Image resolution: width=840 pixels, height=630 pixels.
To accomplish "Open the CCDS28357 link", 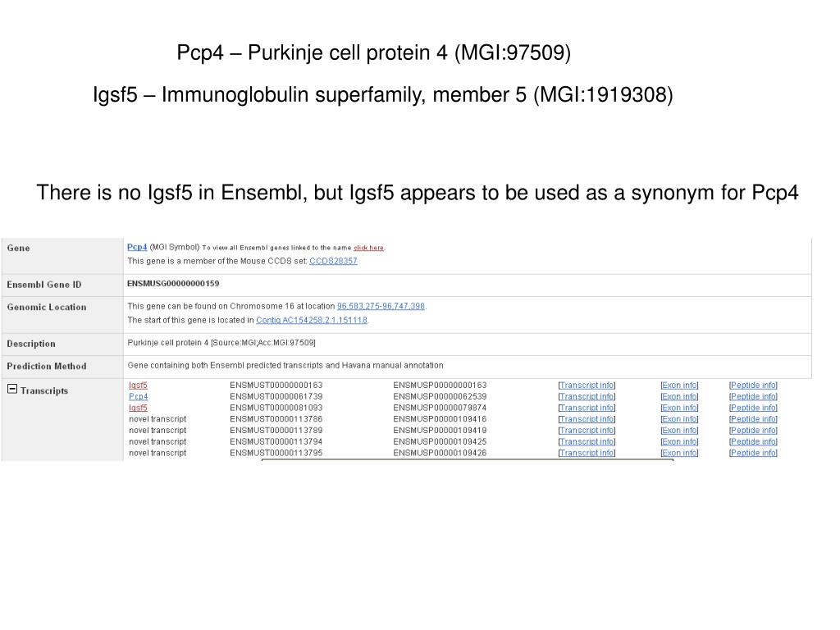I will [333, 261].
